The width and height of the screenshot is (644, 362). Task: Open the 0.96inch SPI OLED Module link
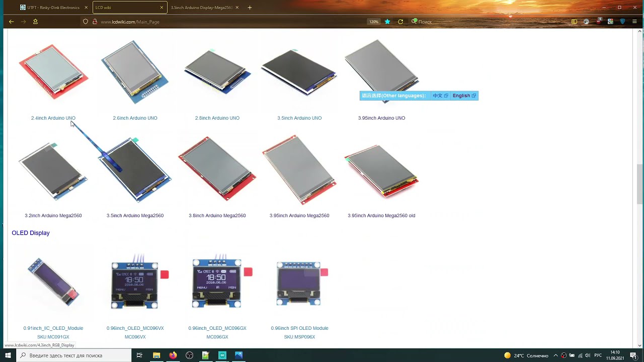coord(299,328)
